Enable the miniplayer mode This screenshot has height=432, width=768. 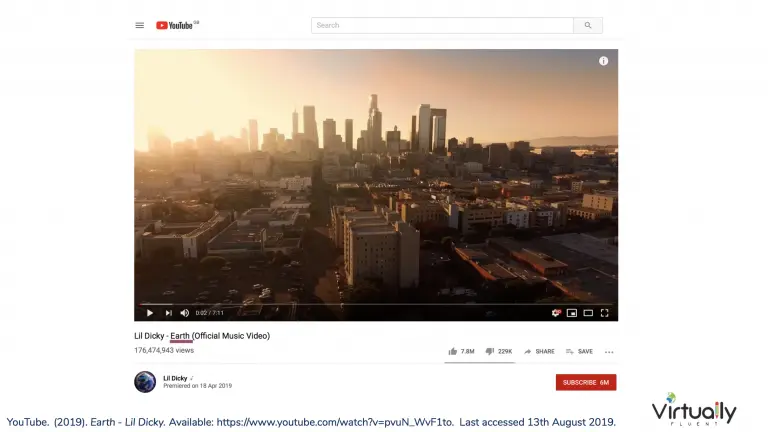[572, 313]
